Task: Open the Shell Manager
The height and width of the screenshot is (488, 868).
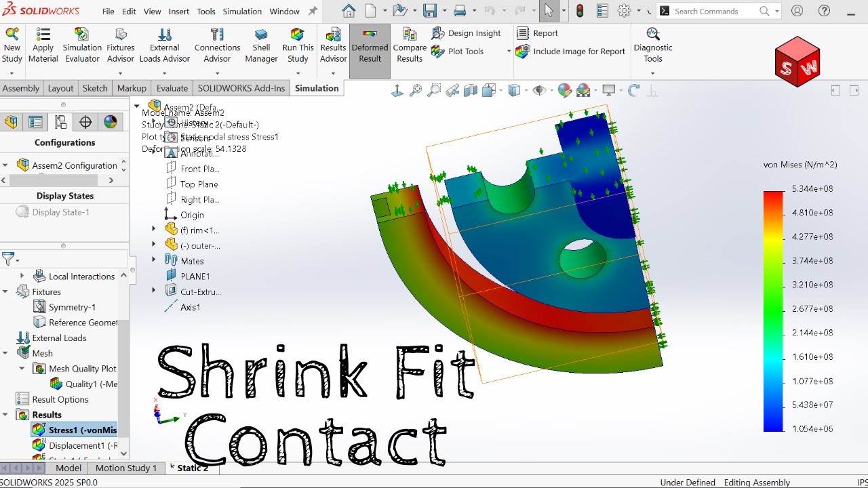Action: pos(261,45)
